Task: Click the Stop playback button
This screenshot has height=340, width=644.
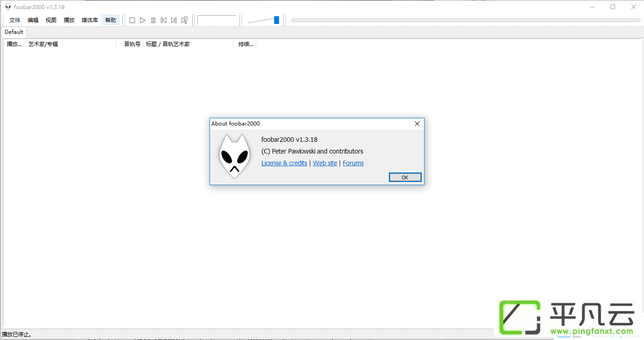Action: coord(132,20)
